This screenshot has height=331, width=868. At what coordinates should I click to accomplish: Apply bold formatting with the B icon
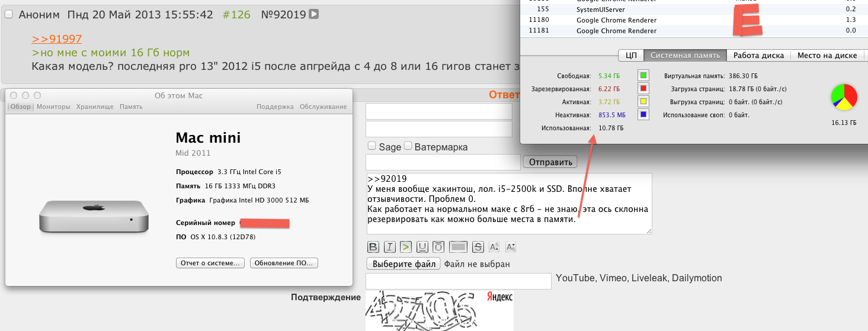click(373, 247)
